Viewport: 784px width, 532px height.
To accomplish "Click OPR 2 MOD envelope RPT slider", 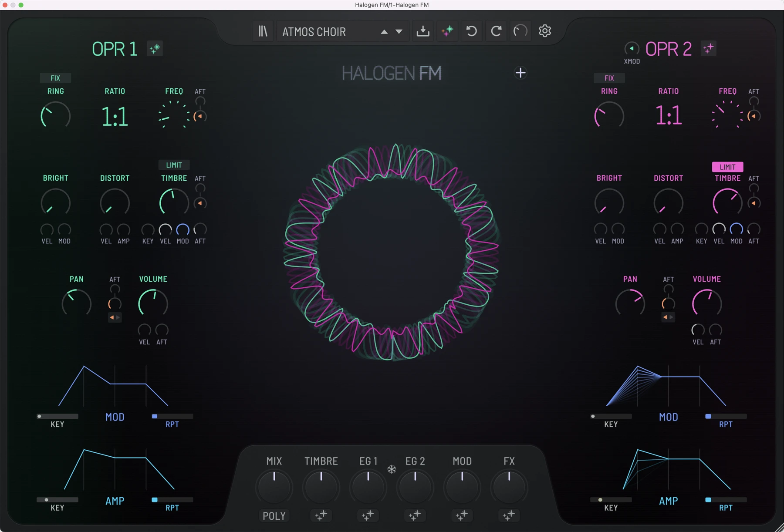I will tap(726, 416).
